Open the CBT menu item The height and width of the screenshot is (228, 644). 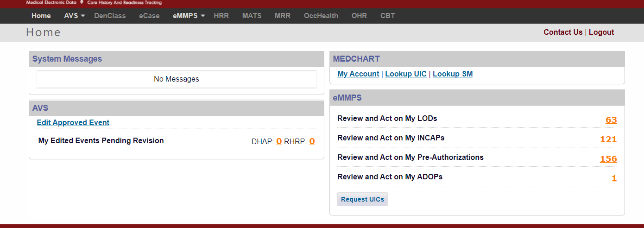pos(388,16)
